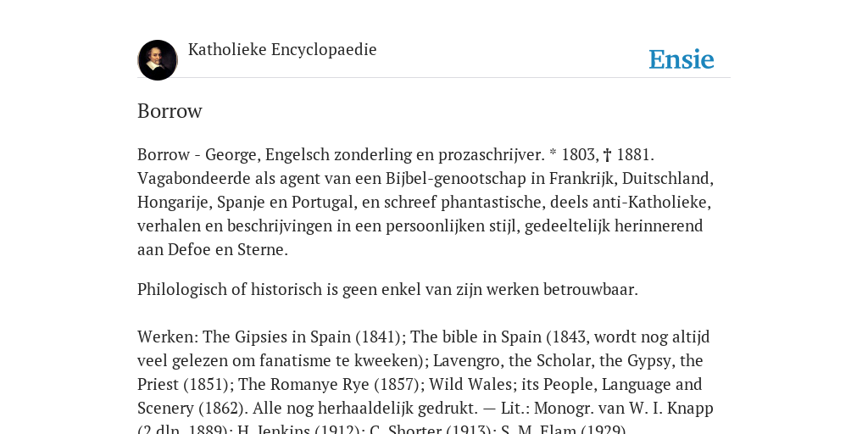Image resolution: width=868 pixels, height=434 pixels.
Task: Click the round portrait avatar image
Action: [158, 60]
